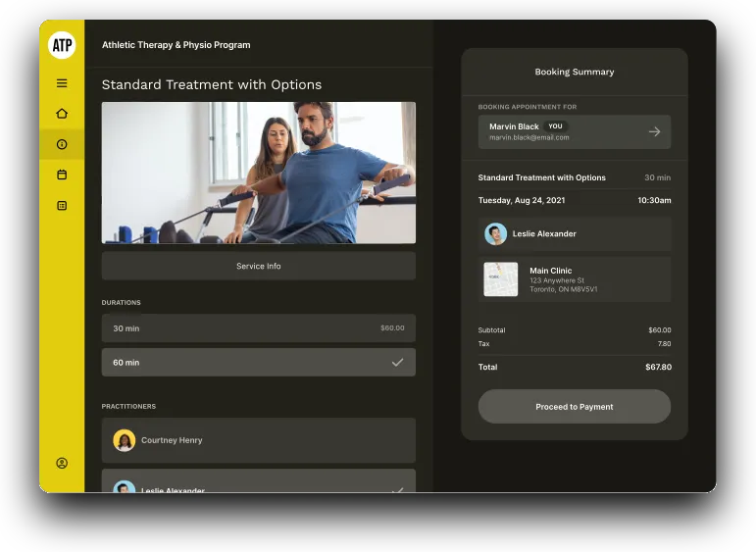
Task: Open the grid schedule icon in sidebar
Action: 62,206
